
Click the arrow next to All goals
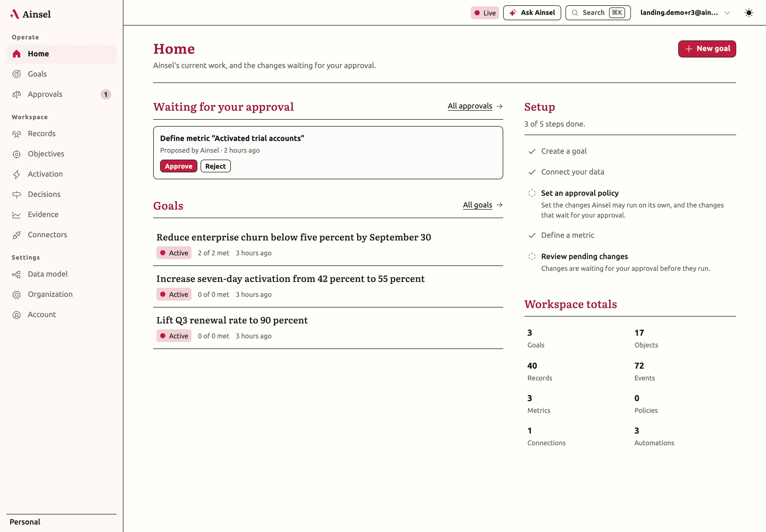pos(499,205)
